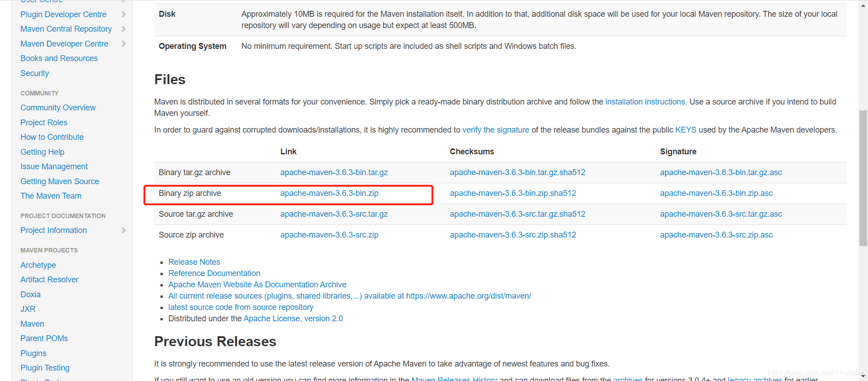Open Community Overview page
This screenshot has width=868, height=381.
click(58, 108)
